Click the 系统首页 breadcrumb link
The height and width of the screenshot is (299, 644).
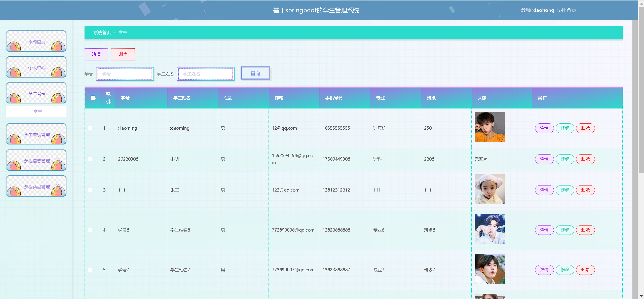click(x=102, y=33)
